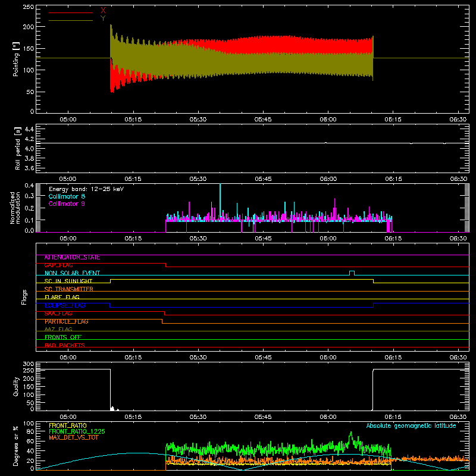Click the olive Y legend line

click(71, 20)
